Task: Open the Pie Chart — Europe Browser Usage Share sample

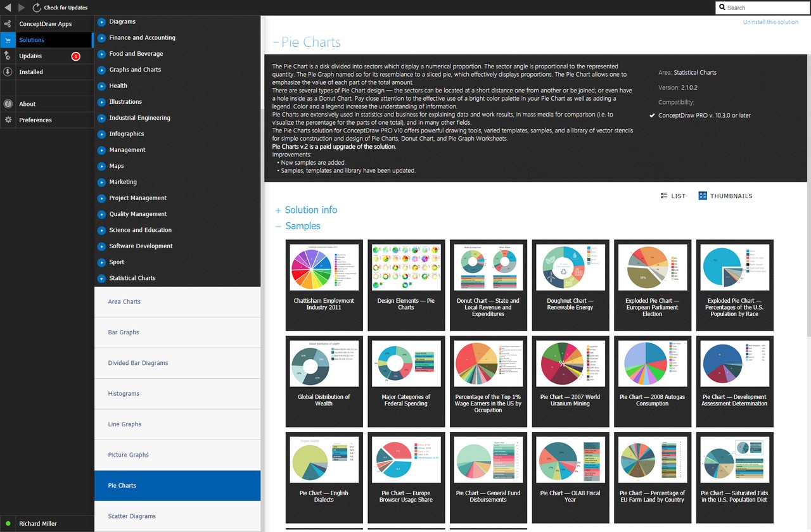Action: (x=406, y=478)
